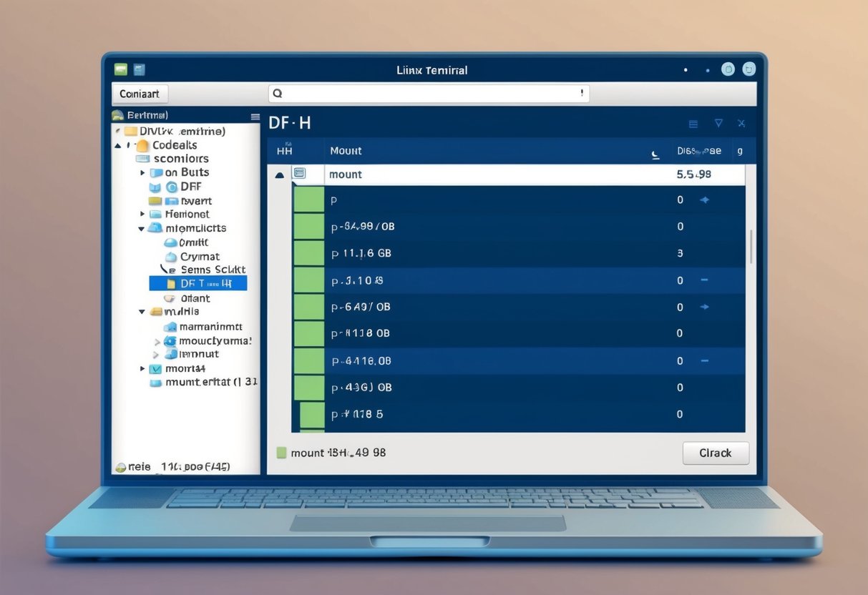Image resolution: width=868 pixels, height=595 pixels.
Task: Toggle the green legend box before mount label
Action: pos(281,453)
